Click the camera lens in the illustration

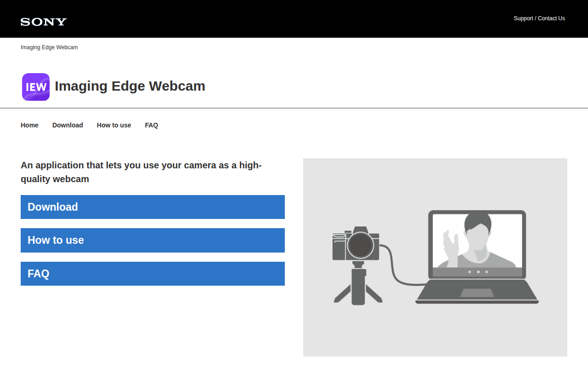(x=360, y=245)
